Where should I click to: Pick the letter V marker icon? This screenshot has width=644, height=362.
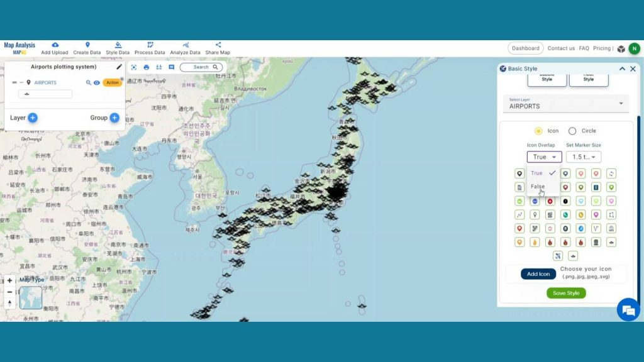click(596, 229)
